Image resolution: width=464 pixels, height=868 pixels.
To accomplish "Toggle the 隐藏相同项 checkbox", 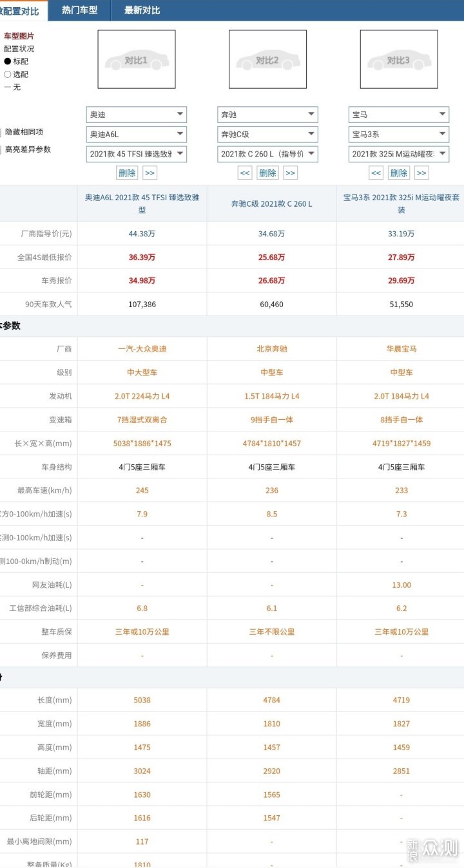I will [x=1, y=132].
